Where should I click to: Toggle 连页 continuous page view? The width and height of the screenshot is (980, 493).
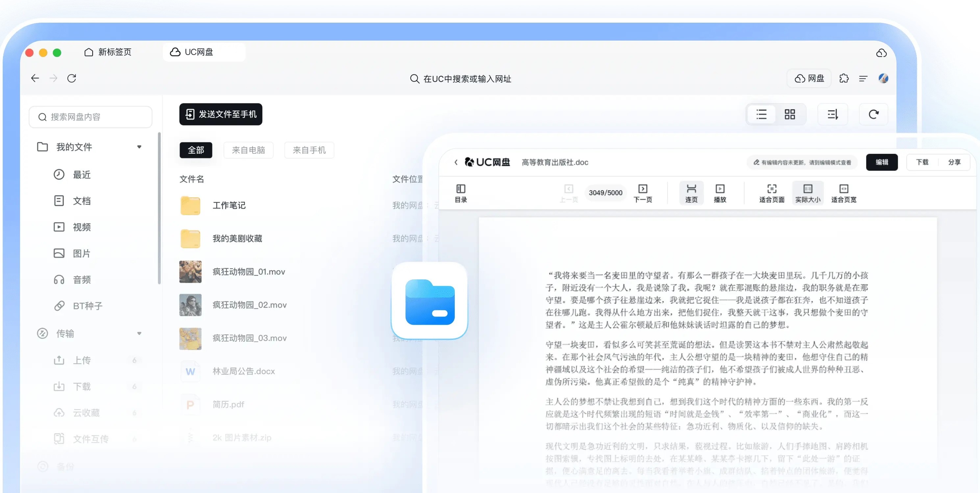691,193
